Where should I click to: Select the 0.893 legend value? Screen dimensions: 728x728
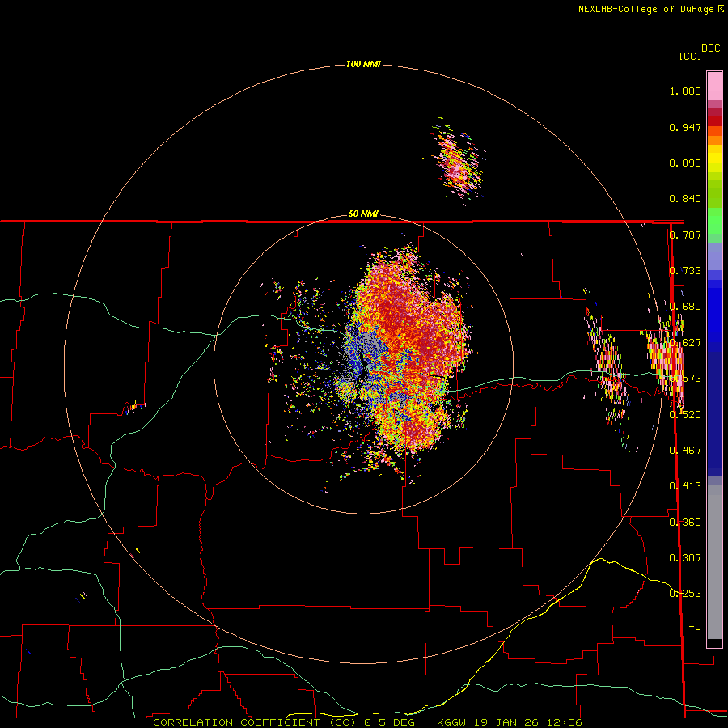pos(685,163)
